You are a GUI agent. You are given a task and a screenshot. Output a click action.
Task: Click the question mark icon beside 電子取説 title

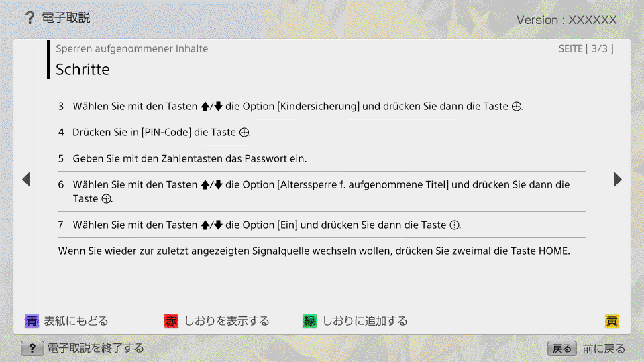coord(30,19)
